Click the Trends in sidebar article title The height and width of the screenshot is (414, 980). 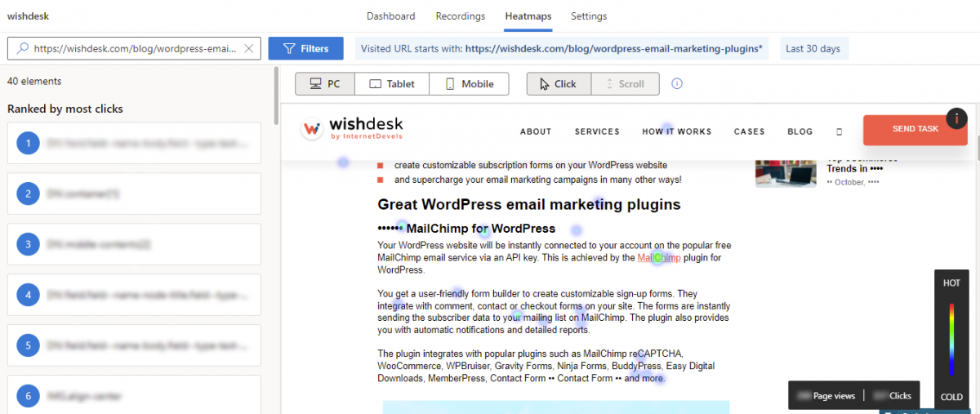[853, 169]
